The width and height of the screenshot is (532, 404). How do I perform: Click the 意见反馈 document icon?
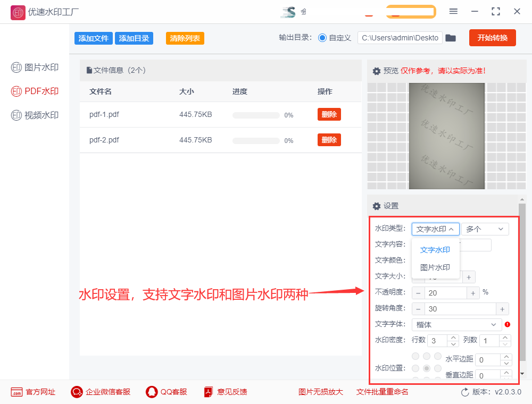[x=209, y=392]
